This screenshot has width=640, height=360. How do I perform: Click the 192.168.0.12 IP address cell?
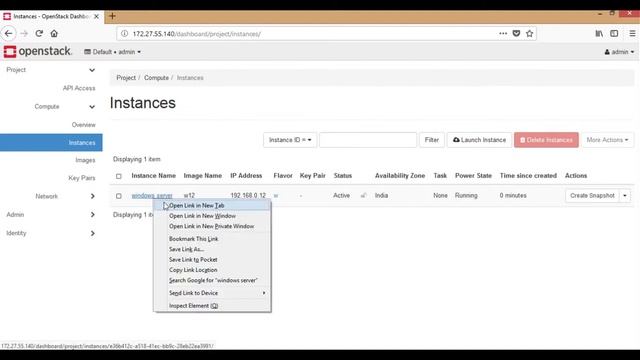point(248,196)
